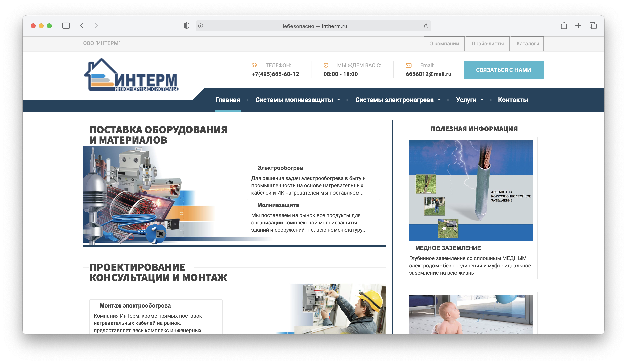Click the Глубинное заземление description text
The height and width of the screenshot is (364, 627).
pos(470,266)
